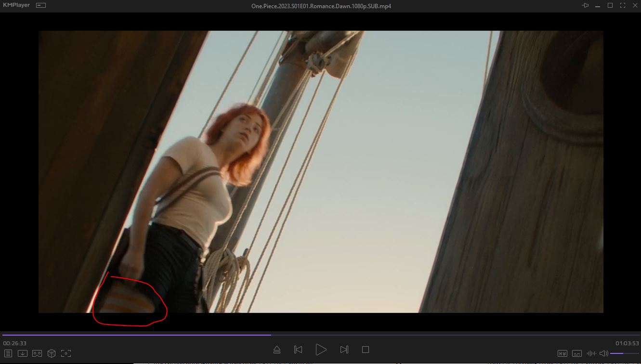This screenshot has height=364, width=641.
Task: Click the 3D cube icon
Action: [x=52, y=353]
